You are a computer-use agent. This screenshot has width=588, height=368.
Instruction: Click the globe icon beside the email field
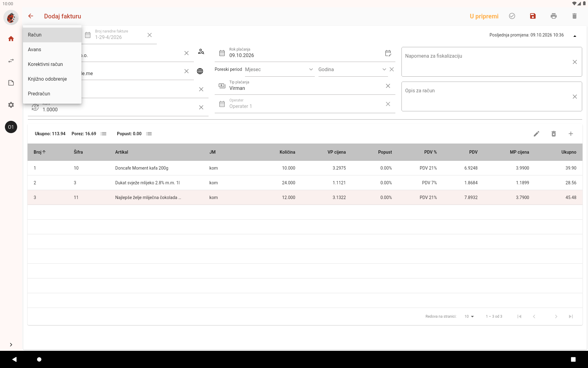[200, 71]
